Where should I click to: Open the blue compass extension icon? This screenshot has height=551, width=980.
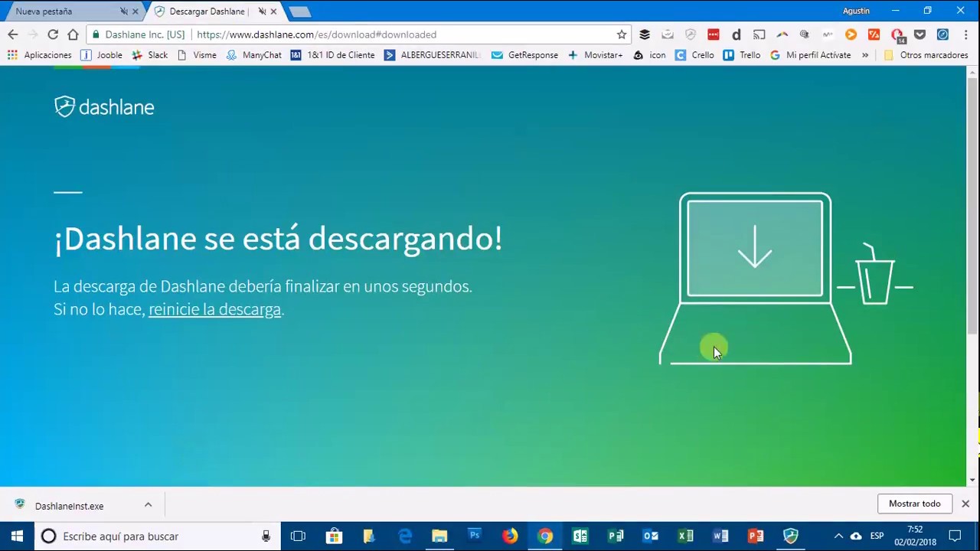(x=942, y=34)
